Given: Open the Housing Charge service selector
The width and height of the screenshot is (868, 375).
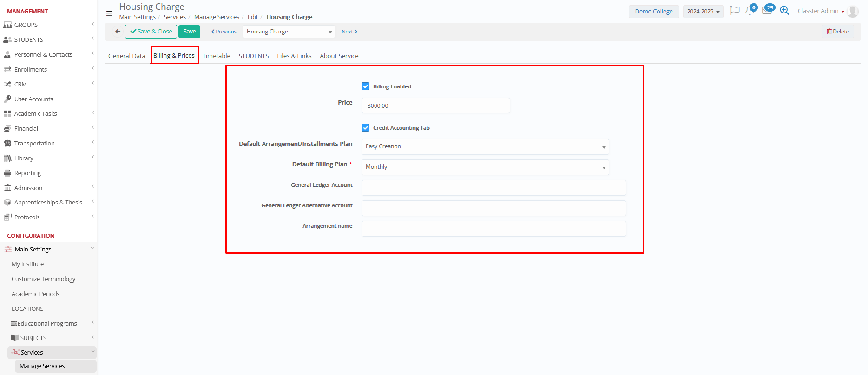Looking at the screenshot, I should [x=289, y=32].
